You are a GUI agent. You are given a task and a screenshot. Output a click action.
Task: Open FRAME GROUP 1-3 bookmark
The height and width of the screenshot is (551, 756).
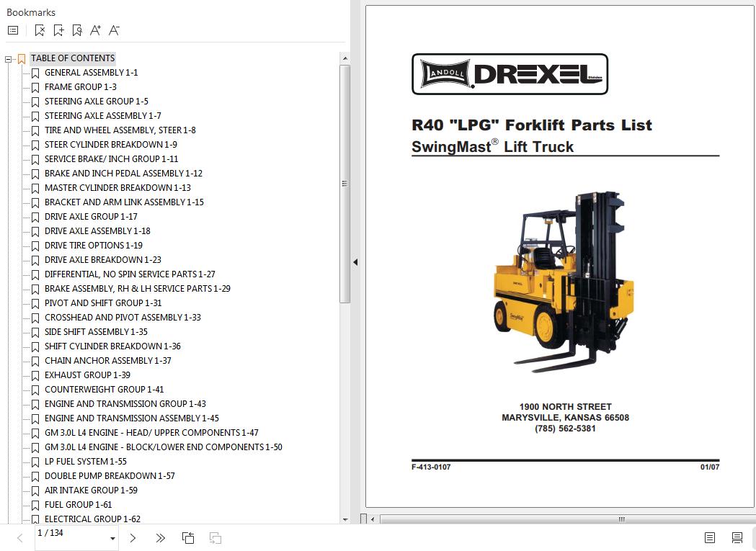(81, 87)
